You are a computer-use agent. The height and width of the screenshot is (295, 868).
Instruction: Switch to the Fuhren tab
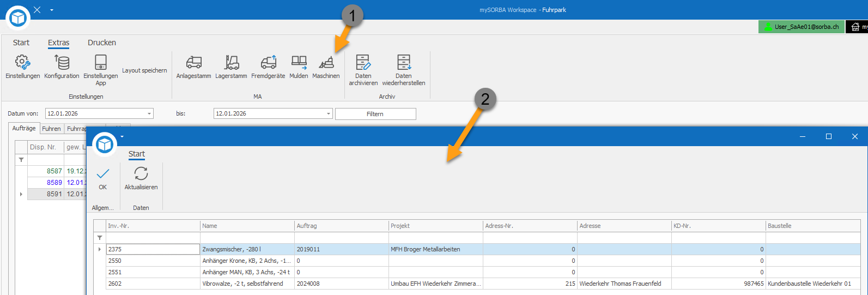point(51,129)
